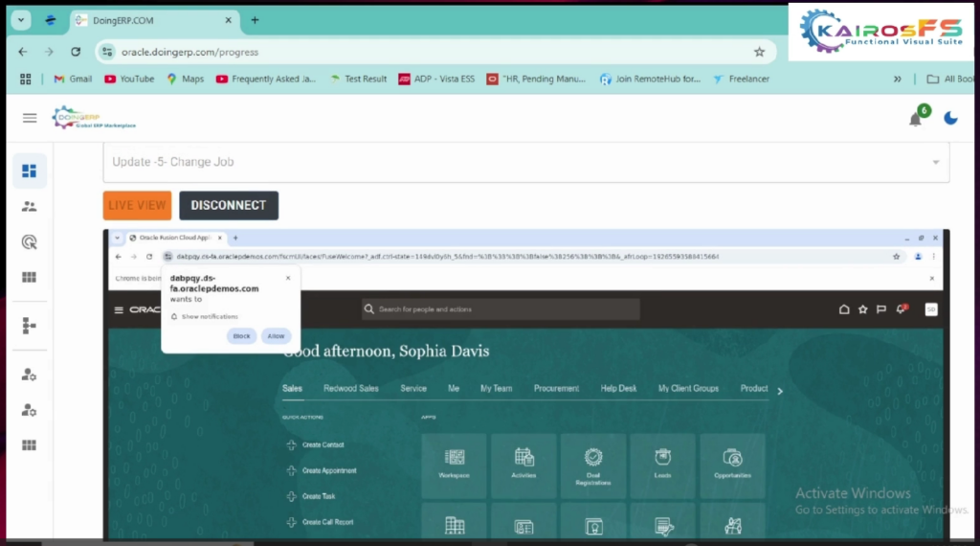Open the Leads app tile

tap(662, 465)
